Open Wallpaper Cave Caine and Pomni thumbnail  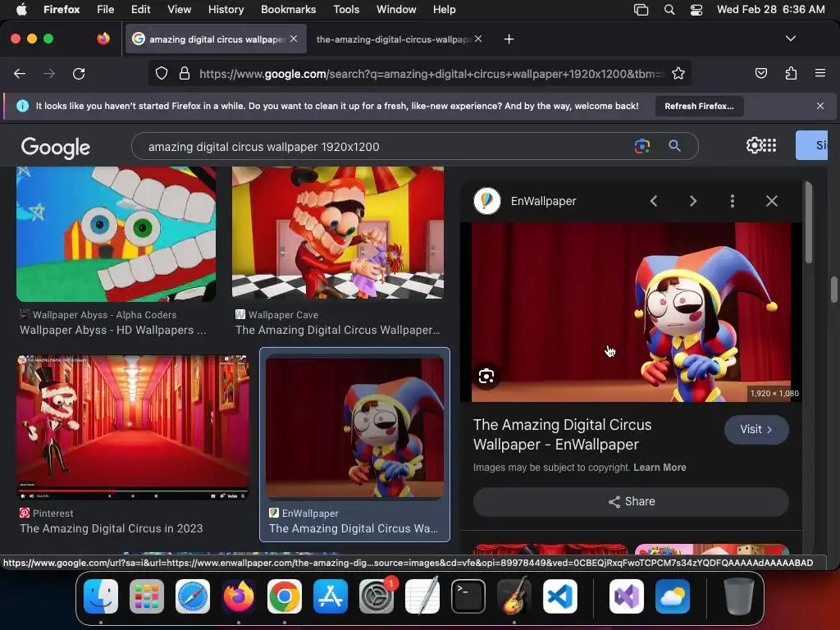337,233
